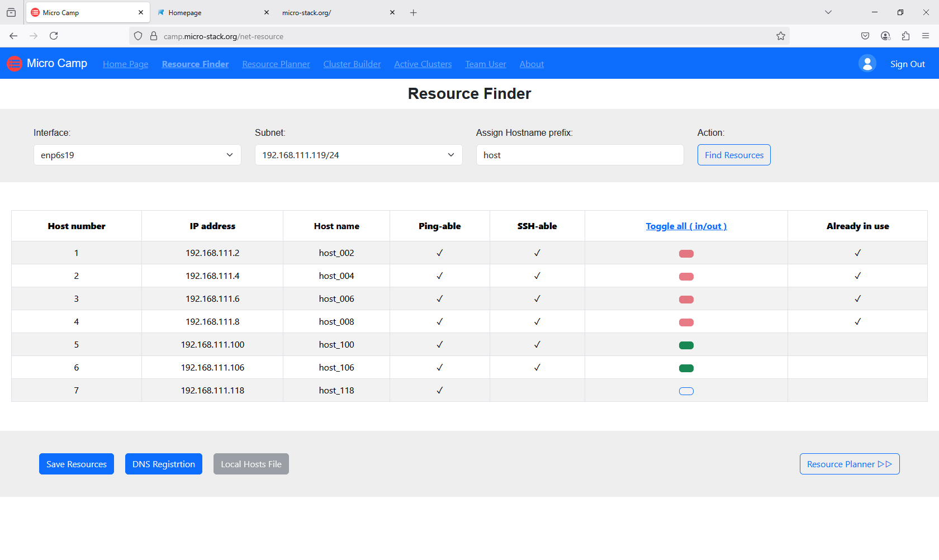Bookmark this page with star icon
The image size is (939, 560).
[x=781, y=36]
